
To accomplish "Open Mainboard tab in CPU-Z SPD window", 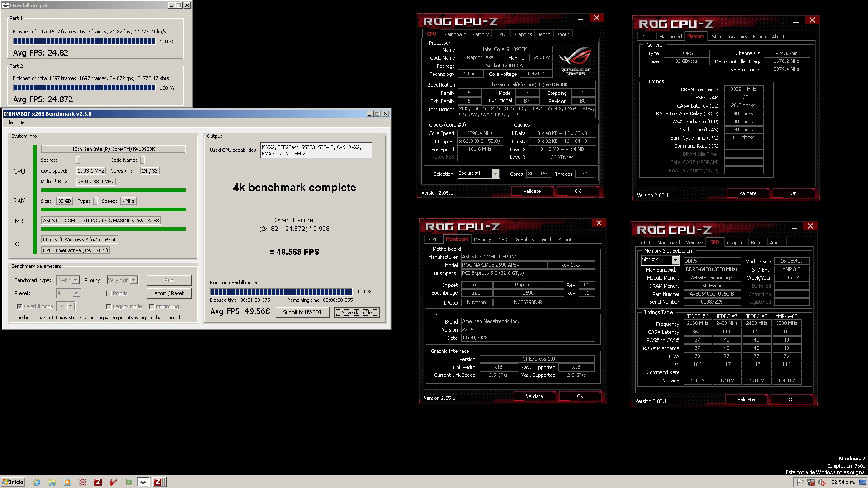I will [x=669, y=243].
